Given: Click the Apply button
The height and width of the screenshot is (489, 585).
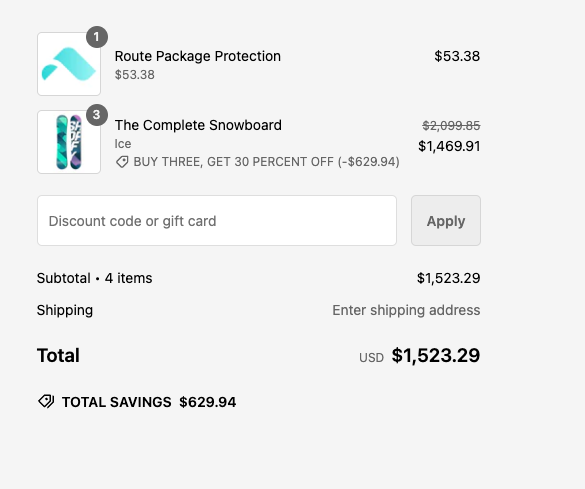Looking at the screenshot, I should point(446,220).
